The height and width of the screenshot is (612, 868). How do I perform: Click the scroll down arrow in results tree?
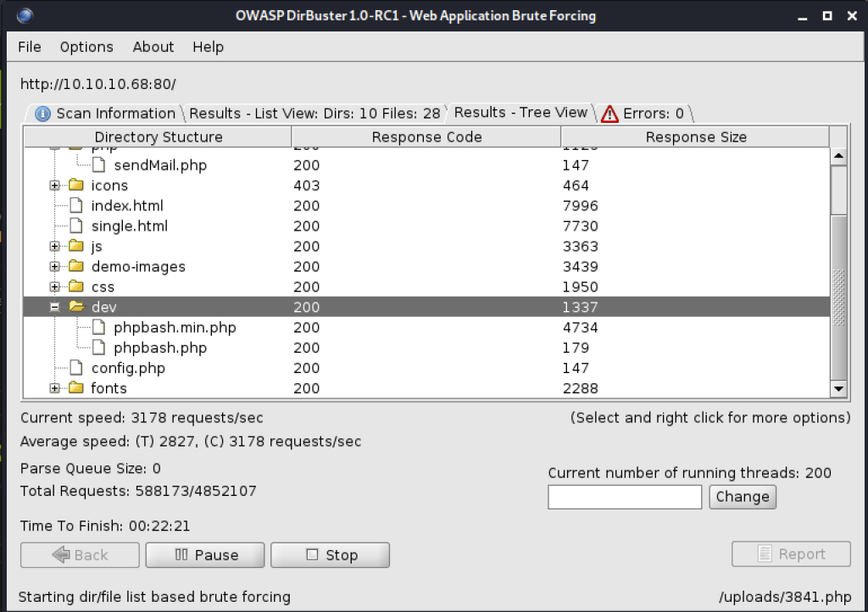[x=838, y=389]
